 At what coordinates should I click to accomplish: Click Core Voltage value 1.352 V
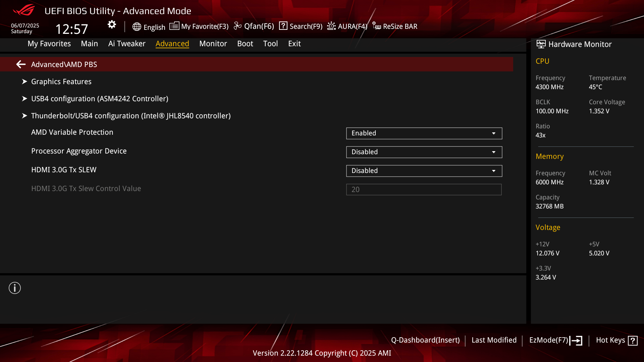(x=599, y=111)
